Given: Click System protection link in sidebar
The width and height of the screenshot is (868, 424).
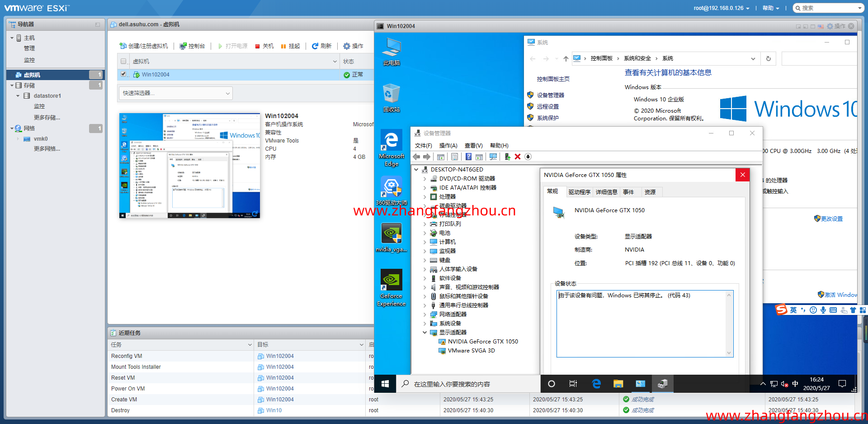Looking at the screenshot, I should pos(548,118).
